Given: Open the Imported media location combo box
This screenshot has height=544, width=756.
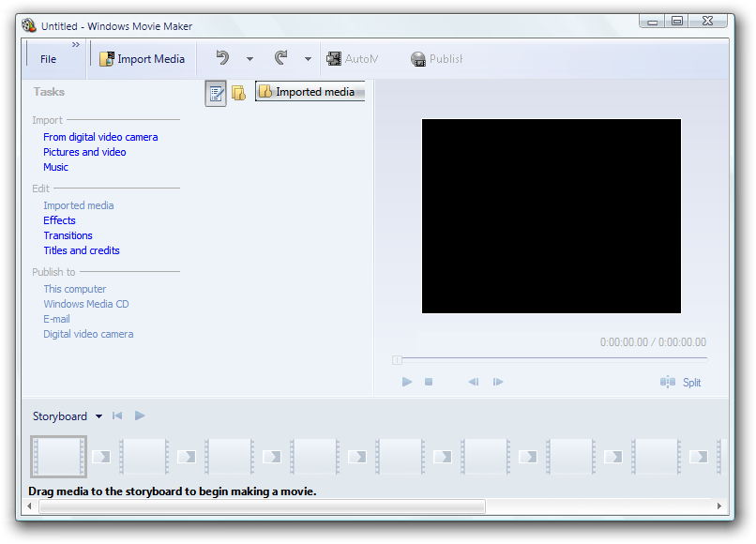Looking at the screenshot, I should tap(310, 92).
